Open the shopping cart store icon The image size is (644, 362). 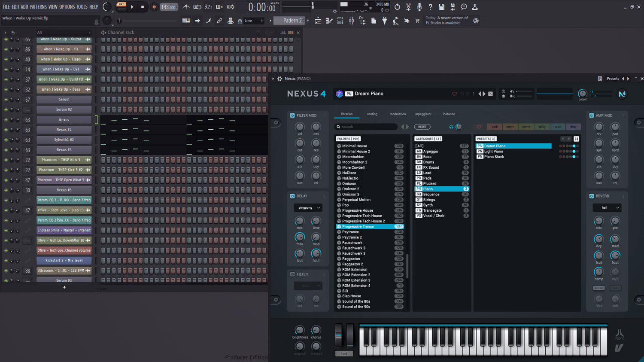tap(417, 21)
